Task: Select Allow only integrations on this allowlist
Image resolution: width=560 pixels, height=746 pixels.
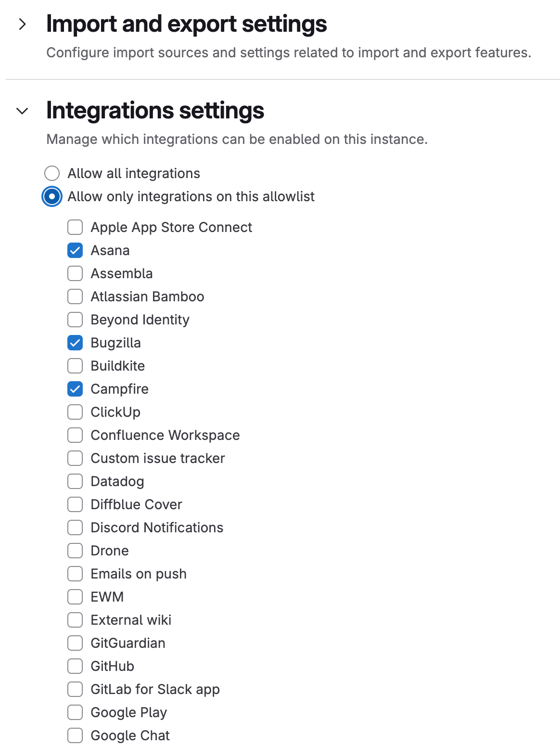Action: [x=52, y=196]
